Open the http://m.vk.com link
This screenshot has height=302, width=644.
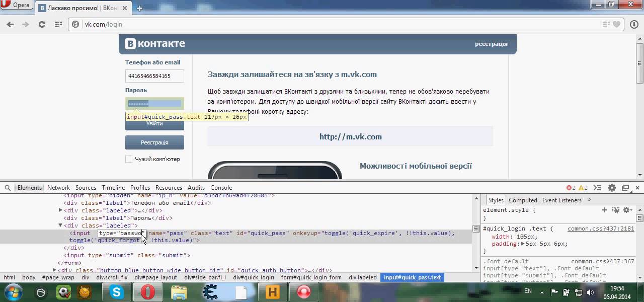click(351, 136)
